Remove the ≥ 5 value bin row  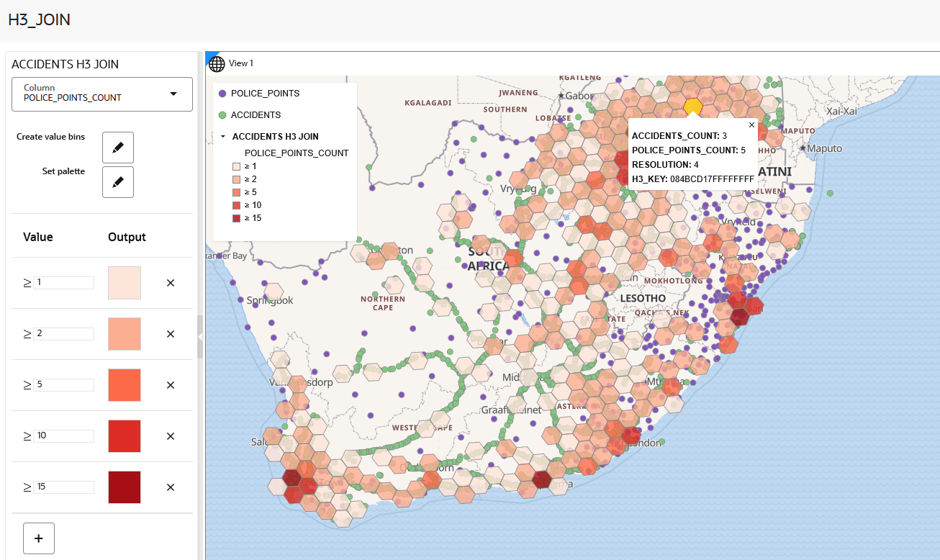[x=171, y=385]
